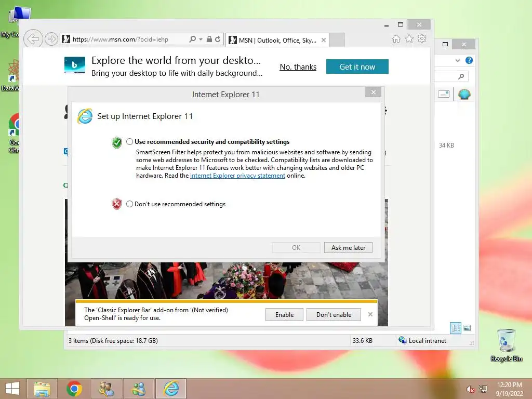532x399 pixels.
Task: Click the Local intranet status bar zone
Action: [422, 340]
